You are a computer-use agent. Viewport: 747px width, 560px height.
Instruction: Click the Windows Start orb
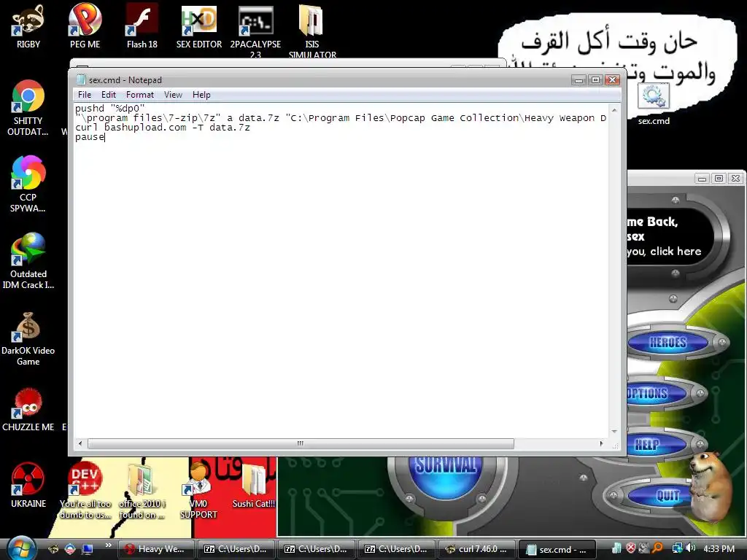coord(20,548)
